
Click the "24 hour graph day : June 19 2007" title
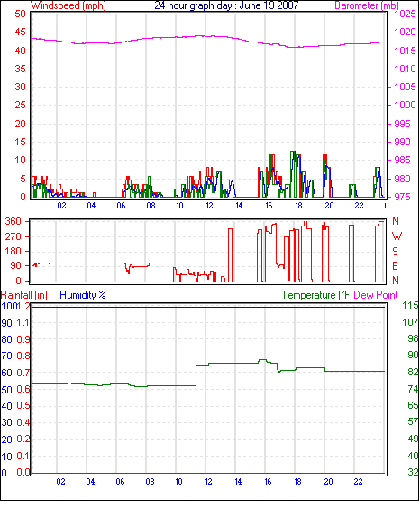[x=226, y=5]
